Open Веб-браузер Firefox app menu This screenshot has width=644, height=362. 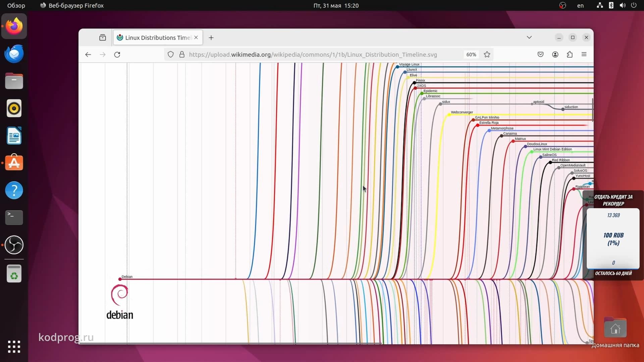pyautogui.click(x=72, y=5)
